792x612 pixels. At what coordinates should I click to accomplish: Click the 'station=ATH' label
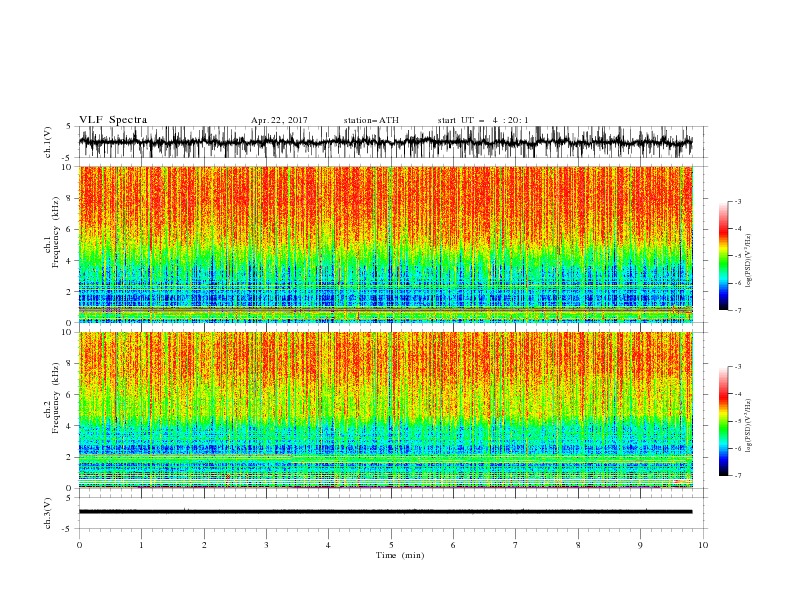click(371, 120)
